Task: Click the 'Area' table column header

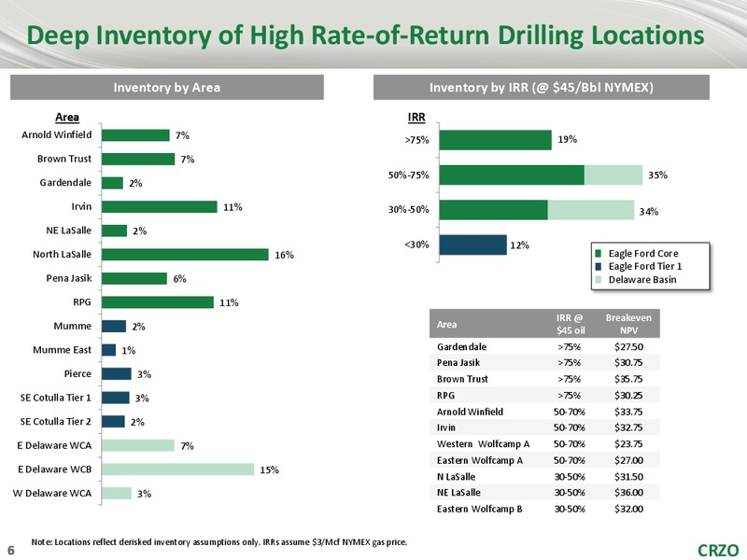Action: [447, 324]
